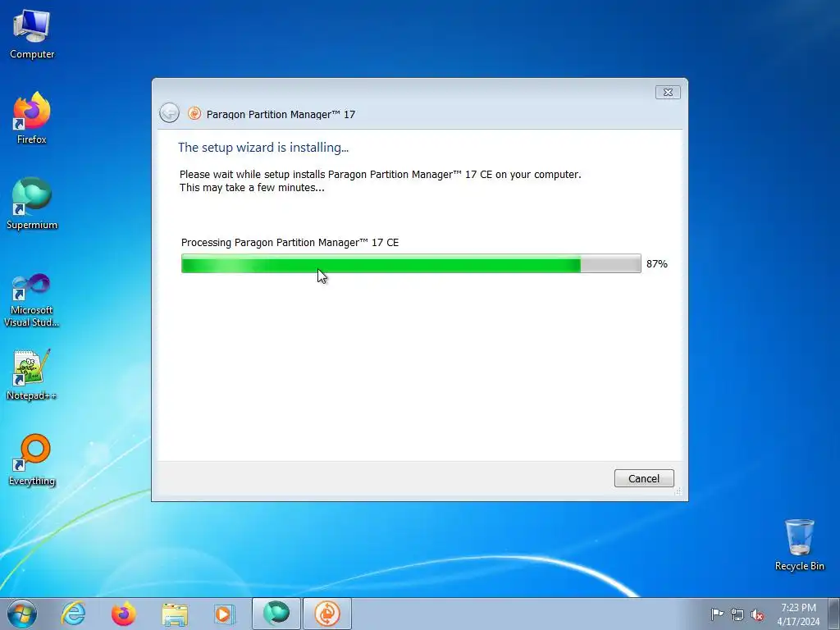Select the Everything search desktop shortcut
This screenshot has height=630, width=840.
[x=32, y=460]
